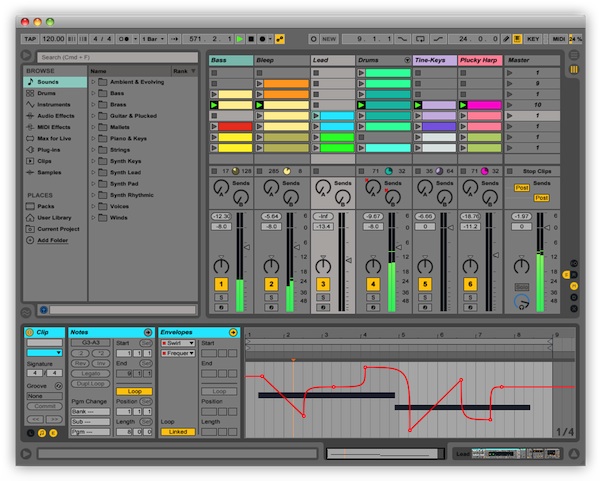This screenshot has width=600, height=481.
Task: Open Swirl device chooser dropdown
Action: coord(178,343)
